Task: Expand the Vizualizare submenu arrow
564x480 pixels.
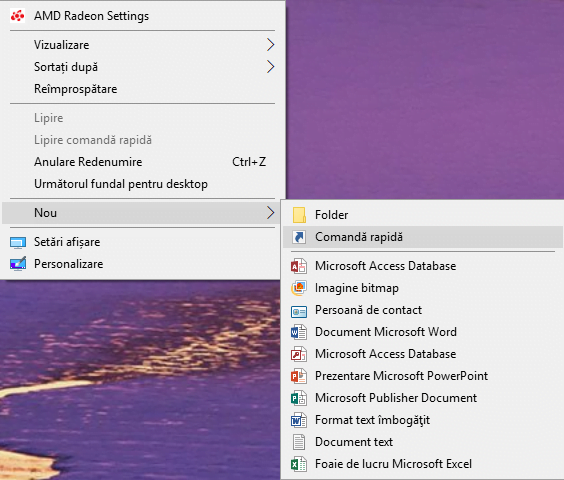Action: coord(270,45)
